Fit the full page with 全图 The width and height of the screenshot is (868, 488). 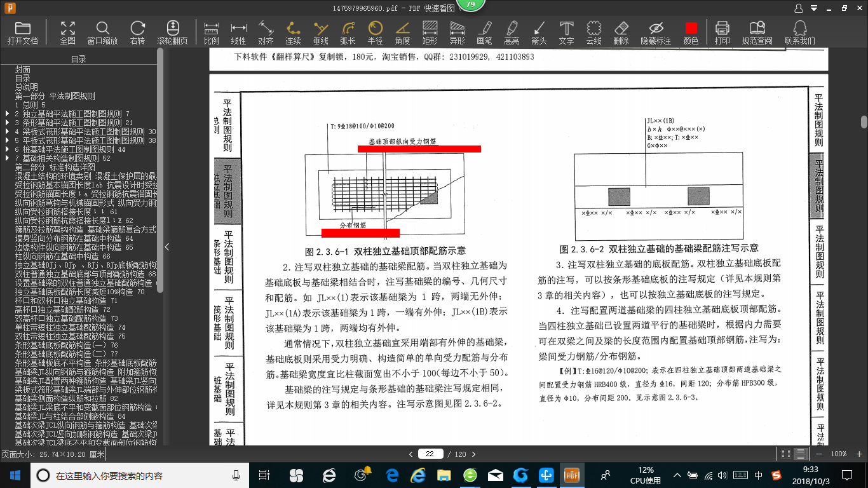coord(68,32)
